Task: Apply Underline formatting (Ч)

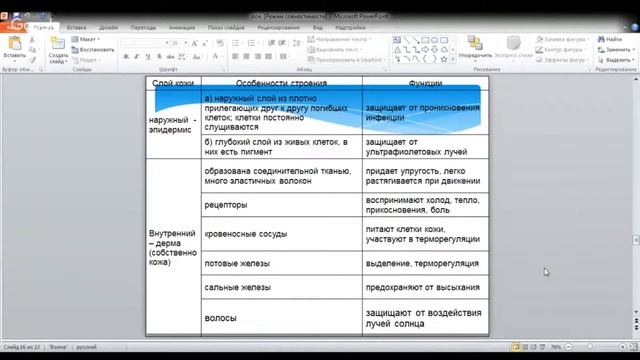Action: (x=147, y=57)
